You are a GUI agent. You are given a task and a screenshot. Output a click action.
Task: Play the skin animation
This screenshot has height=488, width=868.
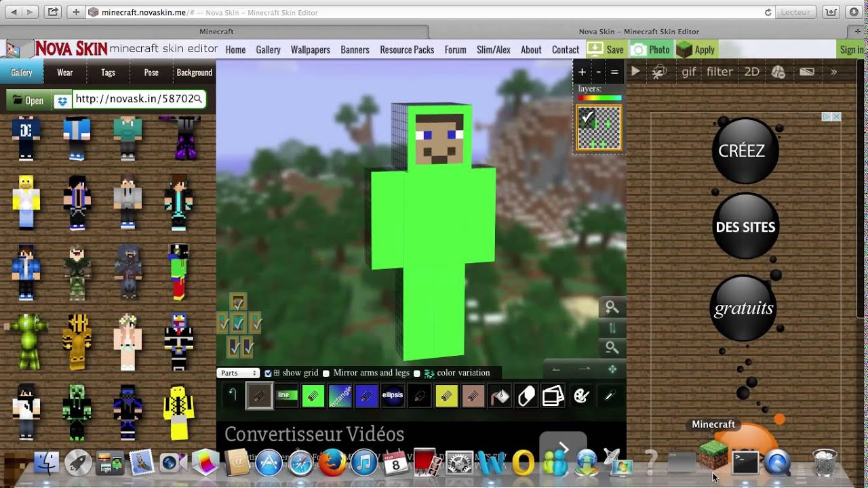click(x=635, y=71)
